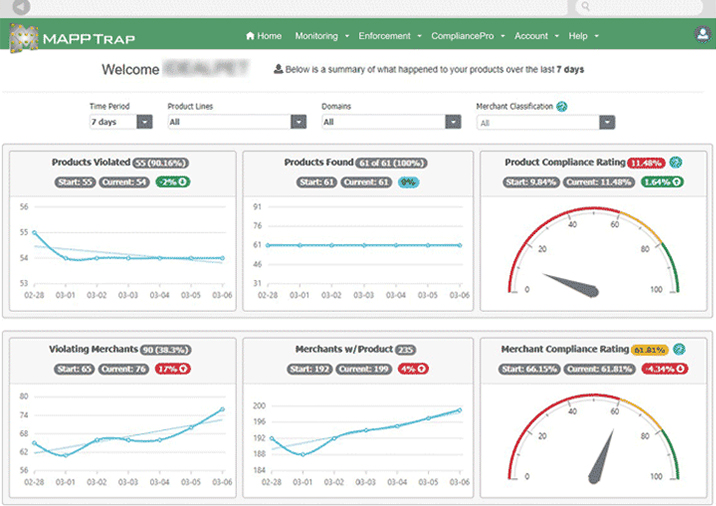The height and width of the screenshot is (506, 716).
Task: Click the browser back arrow button
Action: [x=21, y=6]
